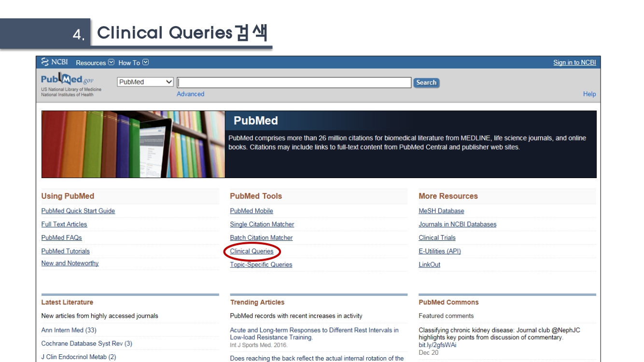Viewport: 644px width, 362px height.
Task: Click inside the PubMed search text field
Action: (294, 83)
